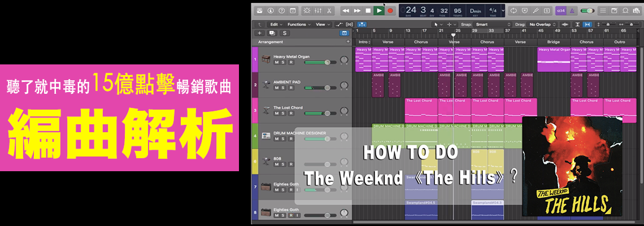This screenshot has width=644, height=226.
Task: Add an Arrangement marker with plus
Action: click(348, 42)
